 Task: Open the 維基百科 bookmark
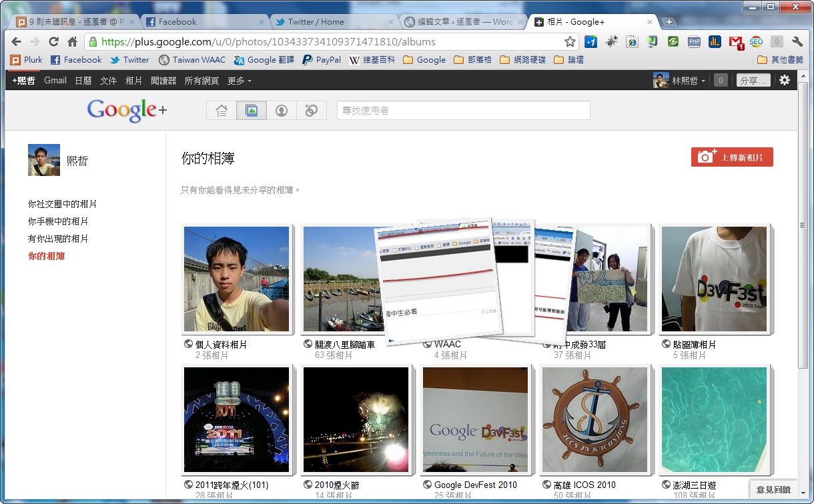tap(372, 60)
